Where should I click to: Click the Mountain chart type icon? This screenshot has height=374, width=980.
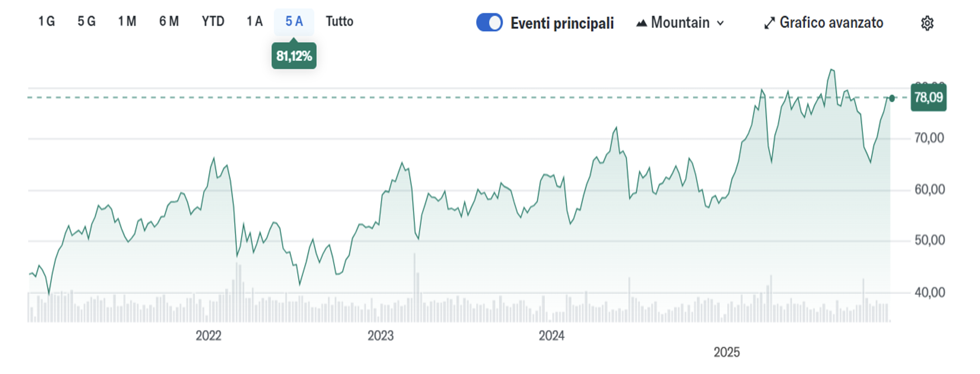(x=641, y=23)
